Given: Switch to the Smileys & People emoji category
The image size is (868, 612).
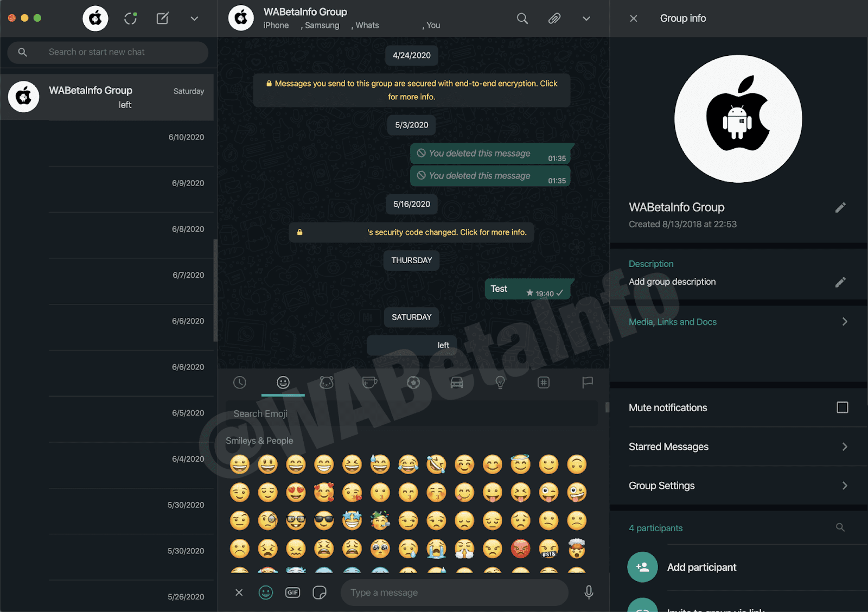Looking at the screenshot, I should 283,382.
